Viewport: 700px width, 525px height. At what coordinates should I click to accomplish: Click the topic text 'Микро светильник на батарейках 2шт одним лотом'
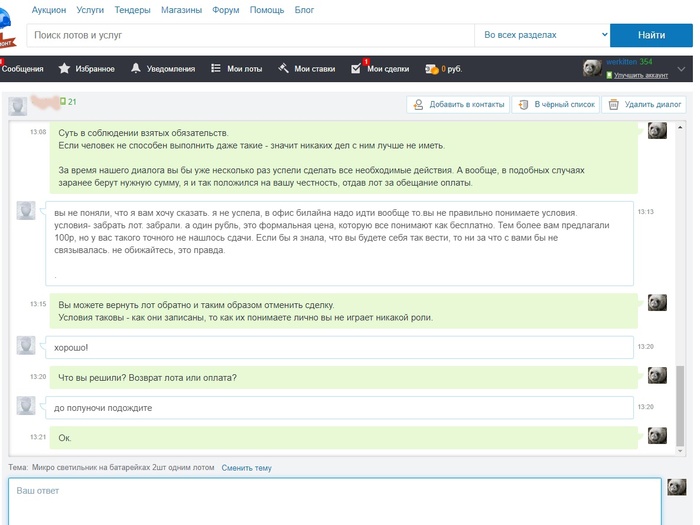pos(123,467)
